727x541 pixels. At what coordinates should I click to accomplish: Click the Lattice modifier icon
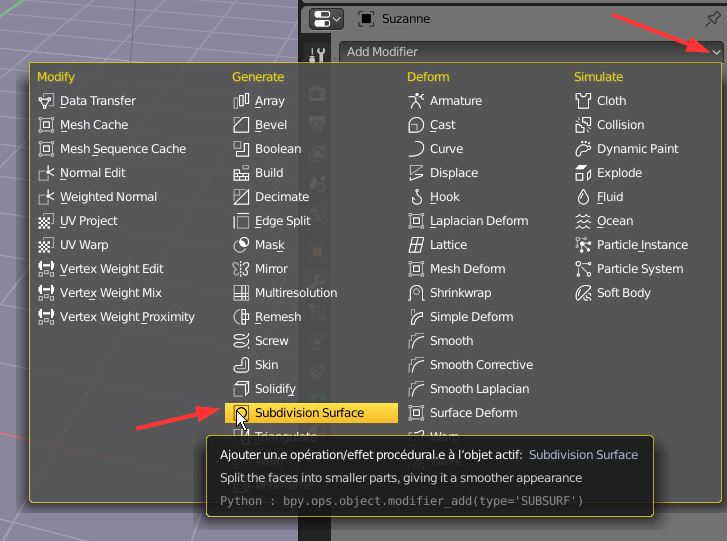(x=416, y=245)
